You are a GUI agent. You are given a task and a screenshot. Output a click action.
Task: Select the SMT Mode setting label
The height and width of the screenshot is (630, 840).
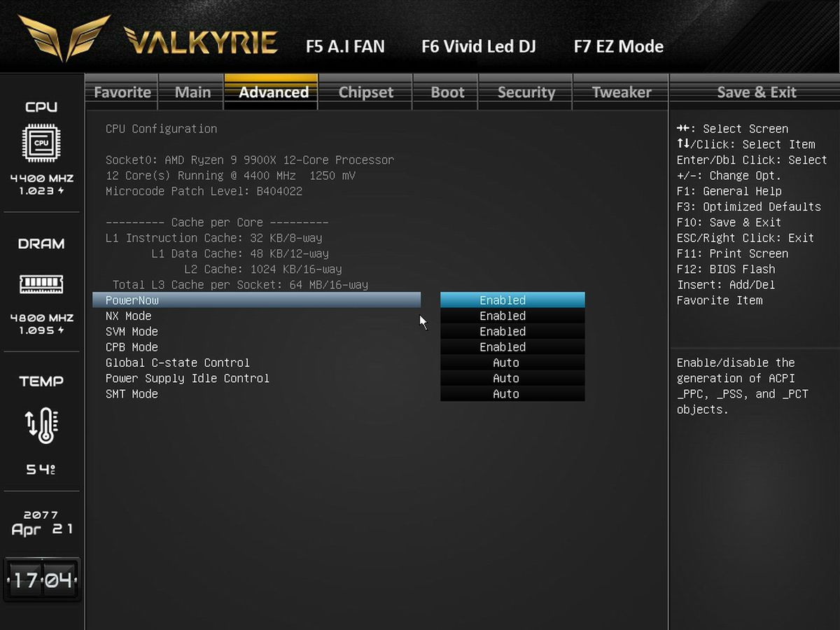click(x=132, y=394)
